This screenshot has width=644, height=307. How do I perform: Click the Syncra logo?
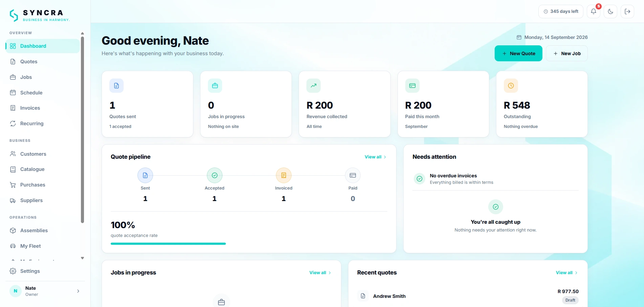(x=40, y=15)
